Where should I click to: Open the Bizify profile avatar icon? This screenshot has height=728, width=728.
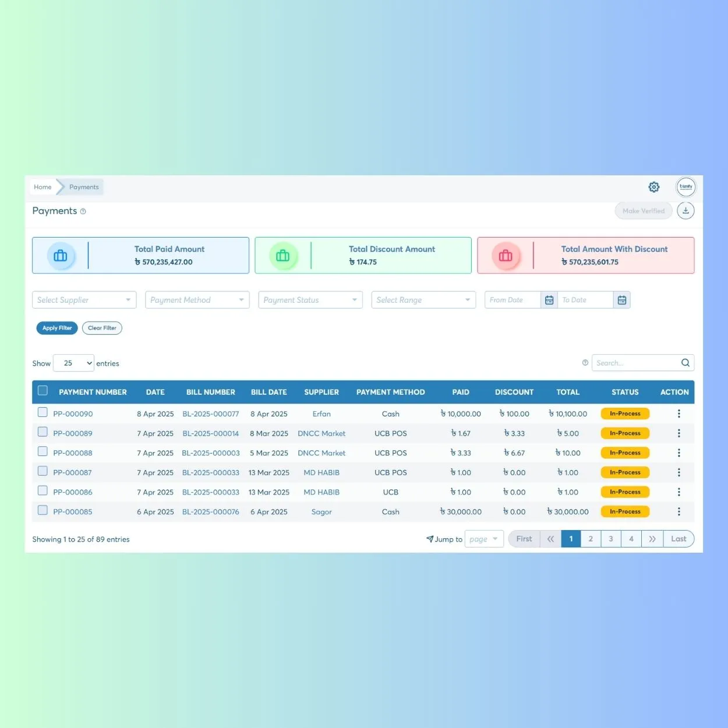click(685, 187)
